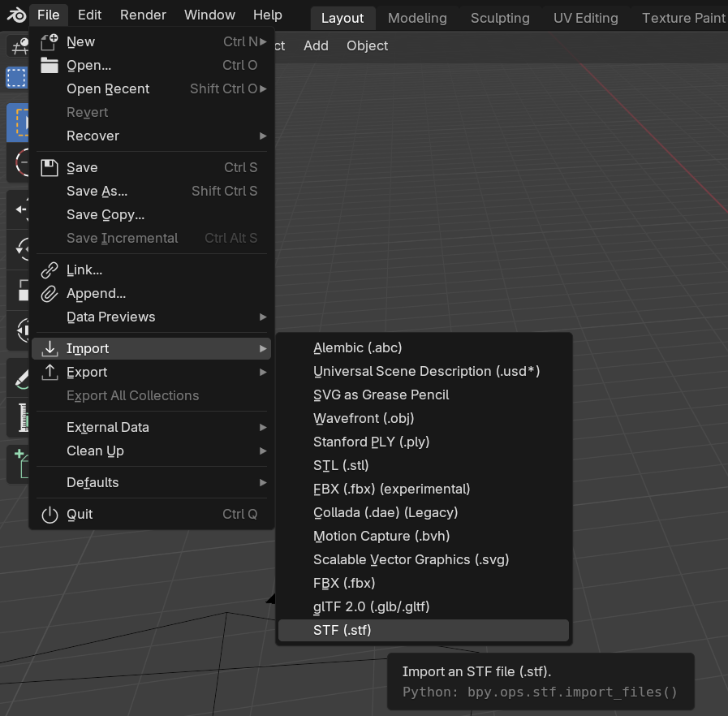The width and height of the screenshot is (728, 716).
Task: Select the Move tool in the toolbar
Action: click(x=18, y=210)
